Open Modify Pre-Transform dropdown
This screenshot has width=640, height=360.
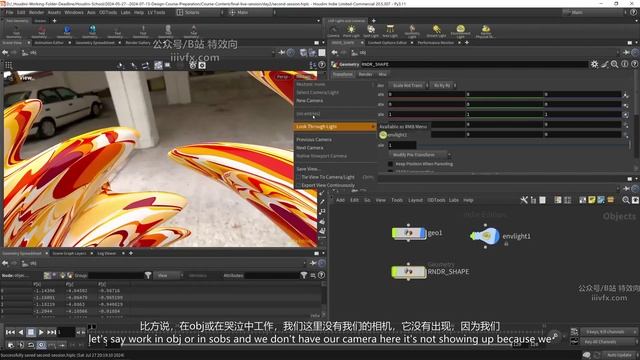(421, 155)
